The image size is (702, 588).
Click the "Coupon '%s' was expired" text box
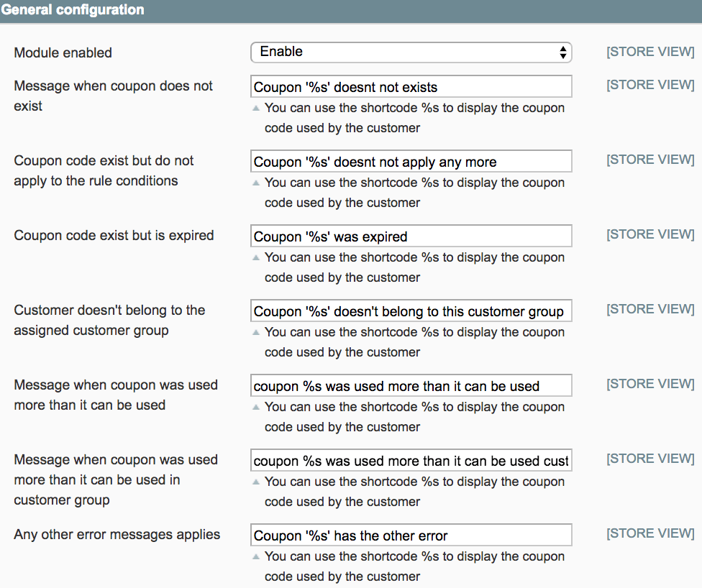(x=411, y=236)
